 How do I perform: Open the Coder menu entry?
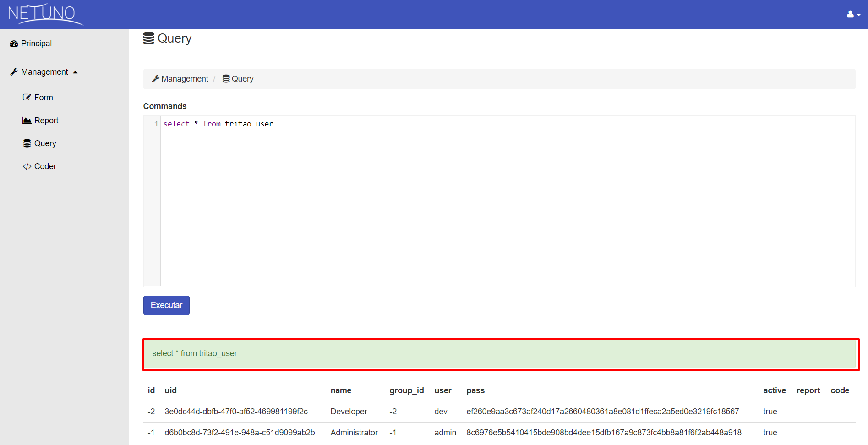[x=45, y=166]
